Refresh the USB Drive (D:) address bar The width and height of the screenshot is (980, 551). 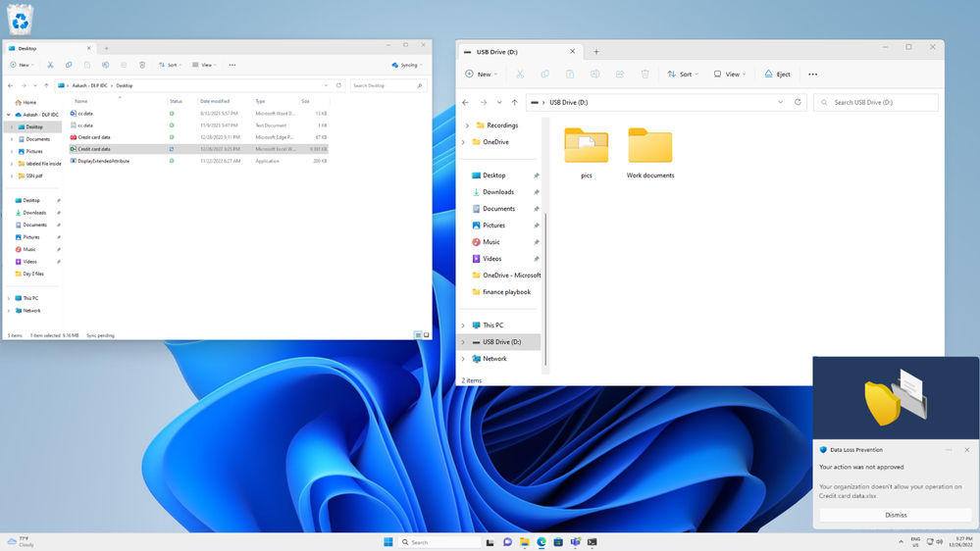[x=798, y=102]
